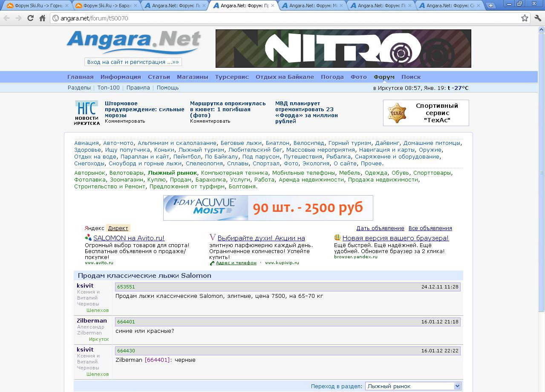Open Турсервис menu item

coord(232,77)
